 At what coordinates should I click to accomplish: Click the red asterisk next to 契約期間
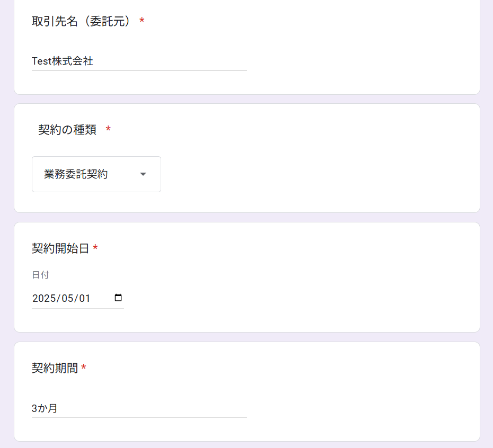pos(84,368)
